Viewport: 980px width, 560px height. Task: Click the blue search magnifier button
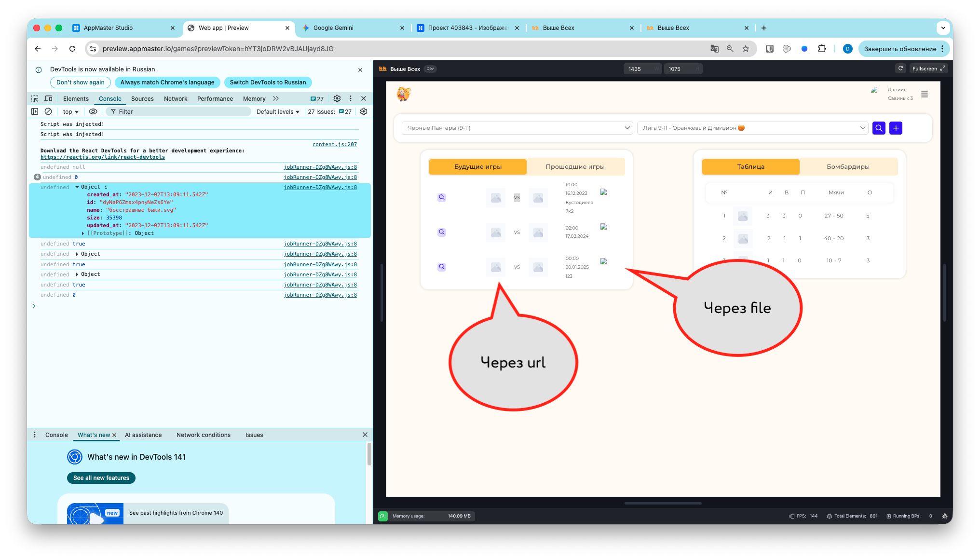point(879,128)
